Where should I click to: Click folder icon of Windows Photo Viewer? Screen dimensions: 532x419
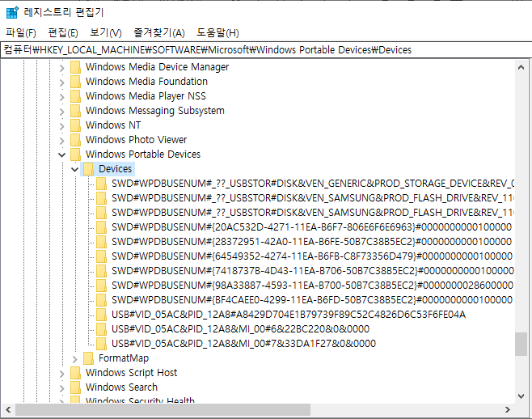(75, 140)
